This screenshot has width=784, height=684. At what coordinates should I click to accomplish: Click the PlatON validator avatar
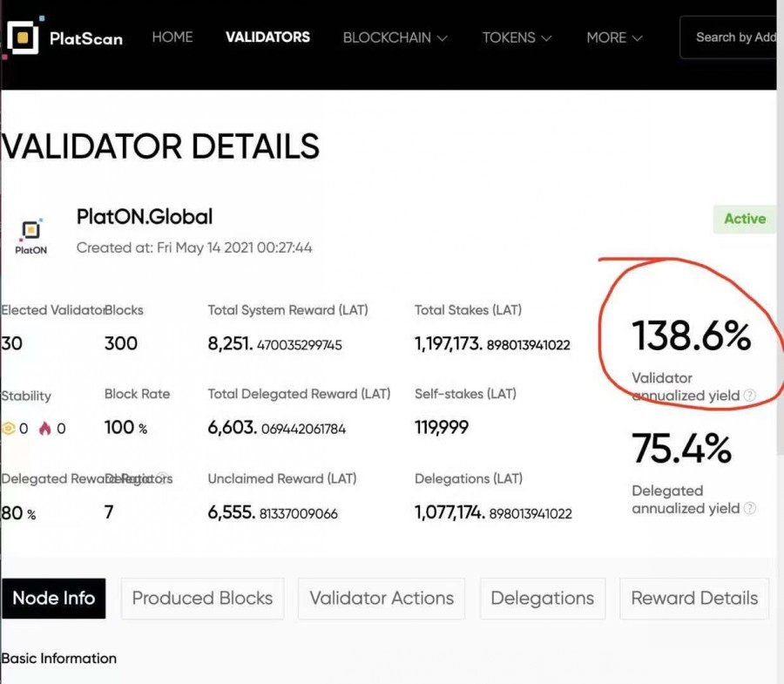(31, 236)
